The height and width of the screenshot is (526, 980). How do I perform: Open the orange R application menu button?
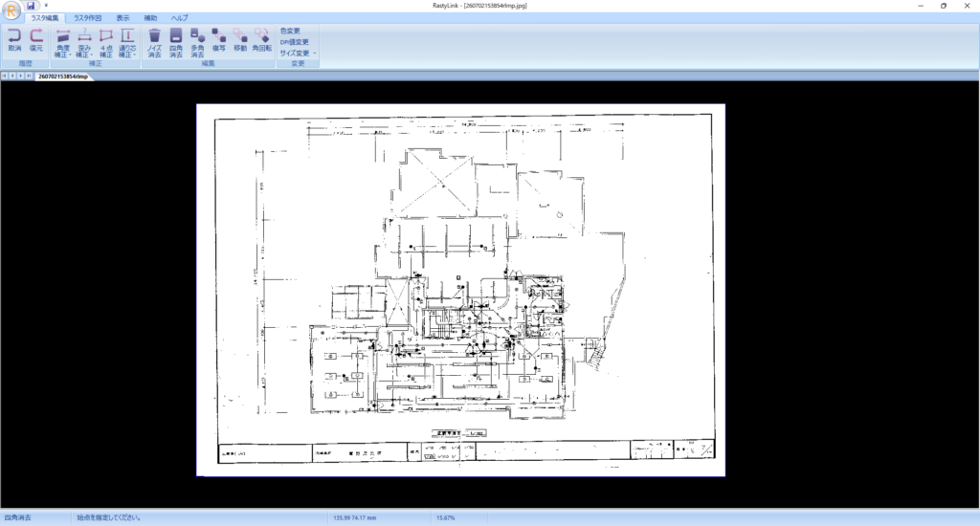11,11
